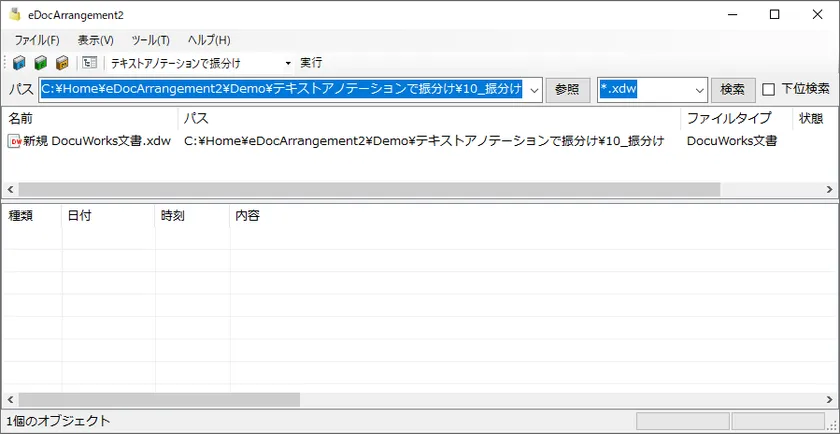This screenshot has height=434, width=840.
Task: Open the ツール(T) menu
Action: 151,40
